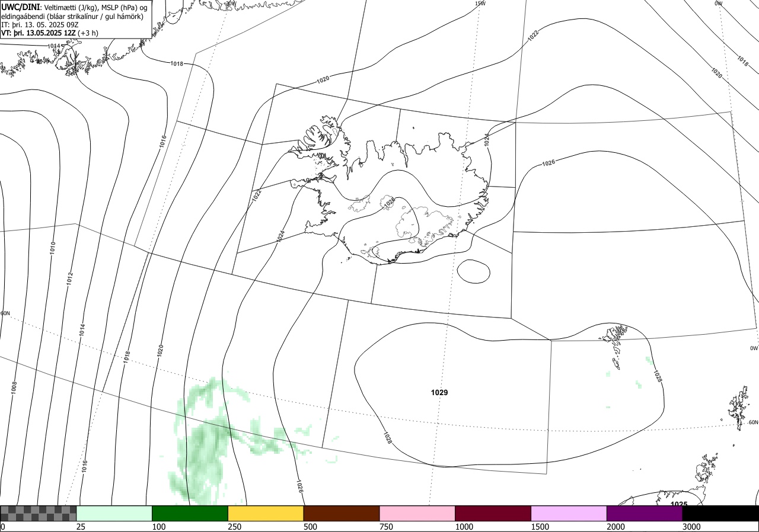This screenshot has width=759, height=532.
Task: Click the bold 1029 high-pressure label
Action: pyautogui.click(x=439, y=393)
